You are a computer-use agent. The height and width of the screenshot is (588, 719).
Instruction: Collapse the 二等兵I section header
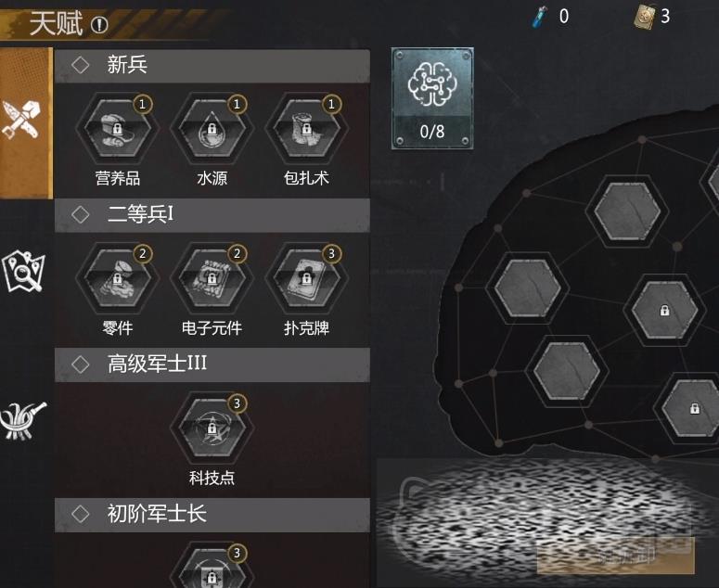[212, 215]
